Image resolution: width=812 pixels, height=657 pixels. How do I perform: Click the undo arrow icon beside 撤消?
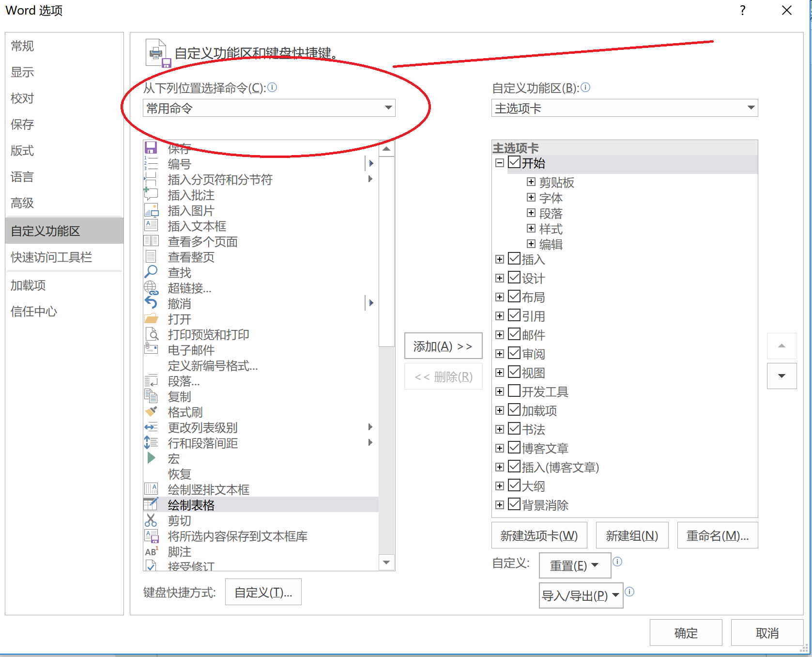151,303
